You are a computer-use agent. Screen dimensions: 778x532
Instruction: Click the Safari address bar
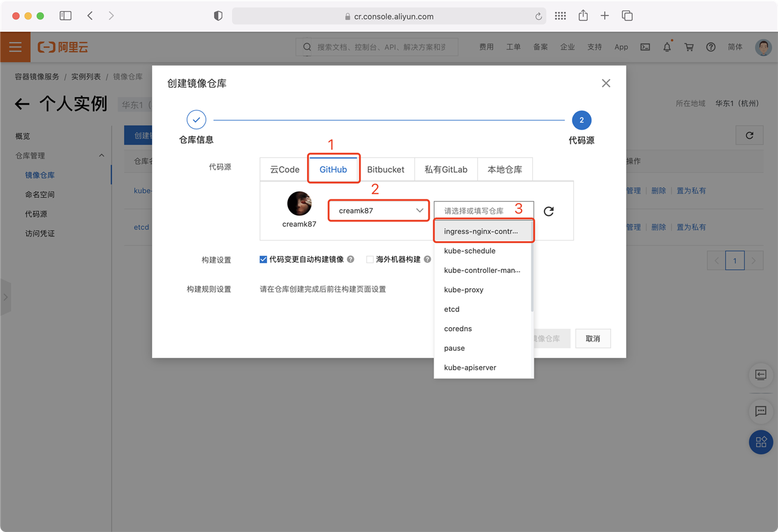389,16
